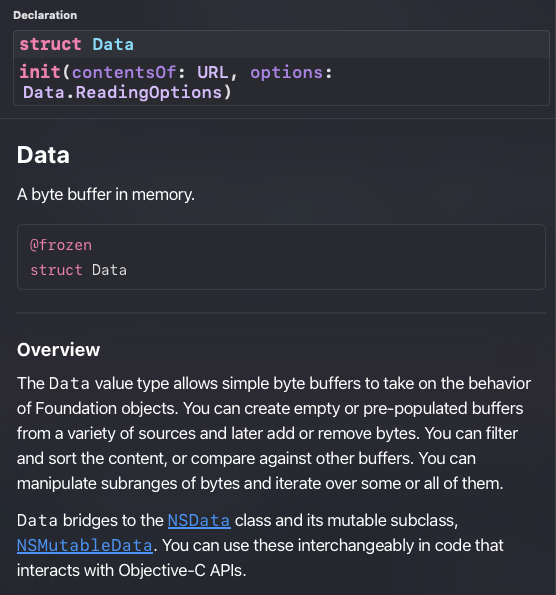The height and width of the screenshot is (595, 556).
Task: Open the NSData class link
Action: tap(199, 521)
